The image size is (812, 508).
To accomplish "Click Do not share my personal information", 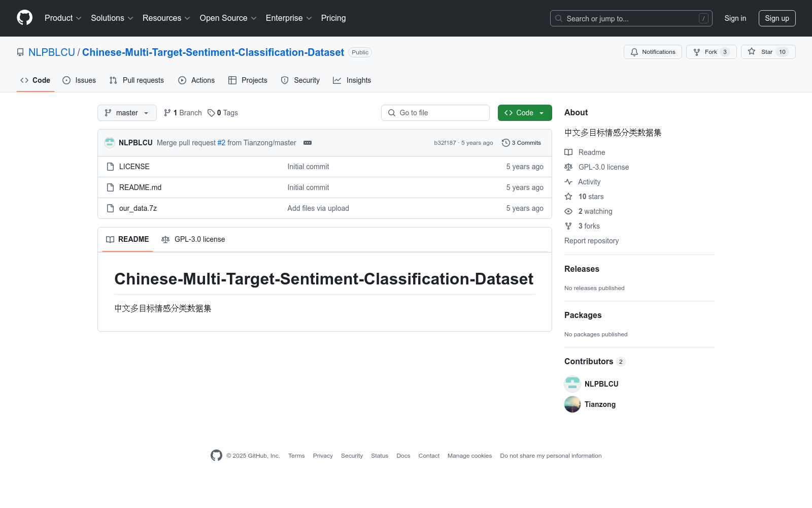I will point(551,456).
